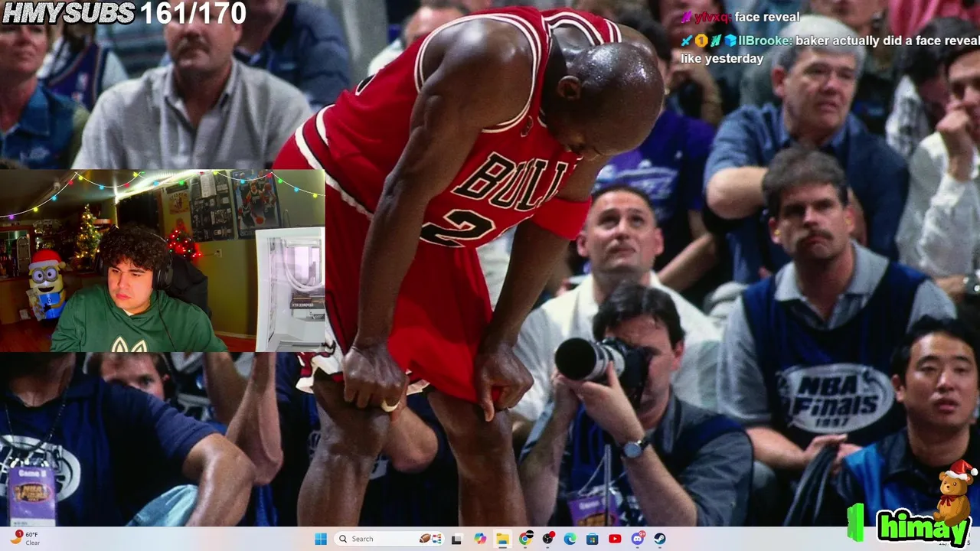Open the YouTube app on the taskbar

coord(615,539)
